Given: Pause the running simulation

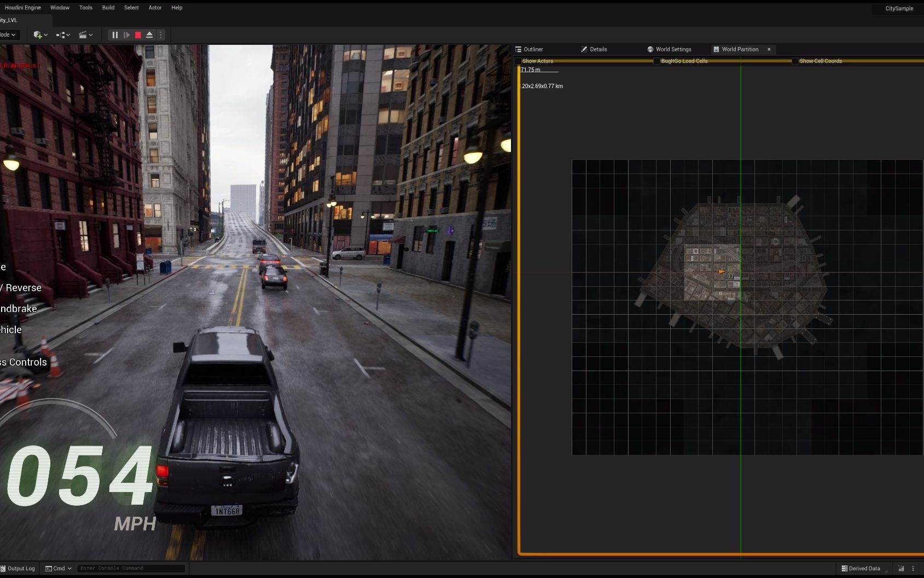Looking at the screenshot, I should [x=115, y=35].
